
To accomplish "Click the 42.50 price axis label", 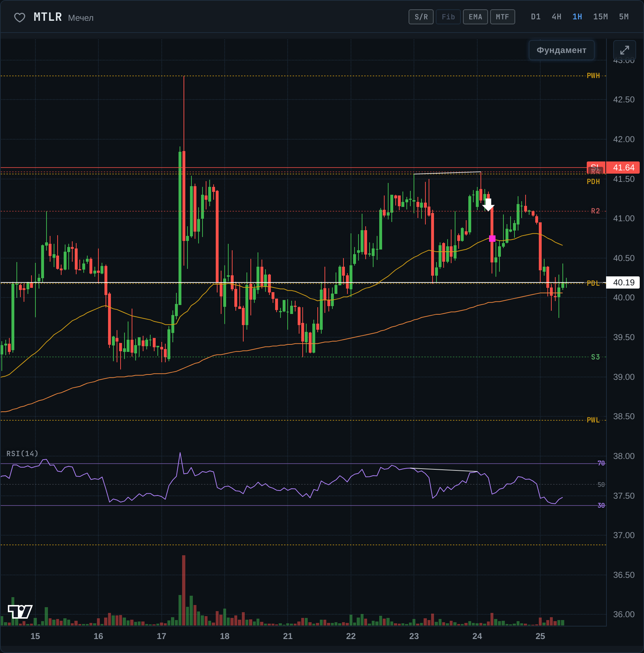I will coord(624,100).
